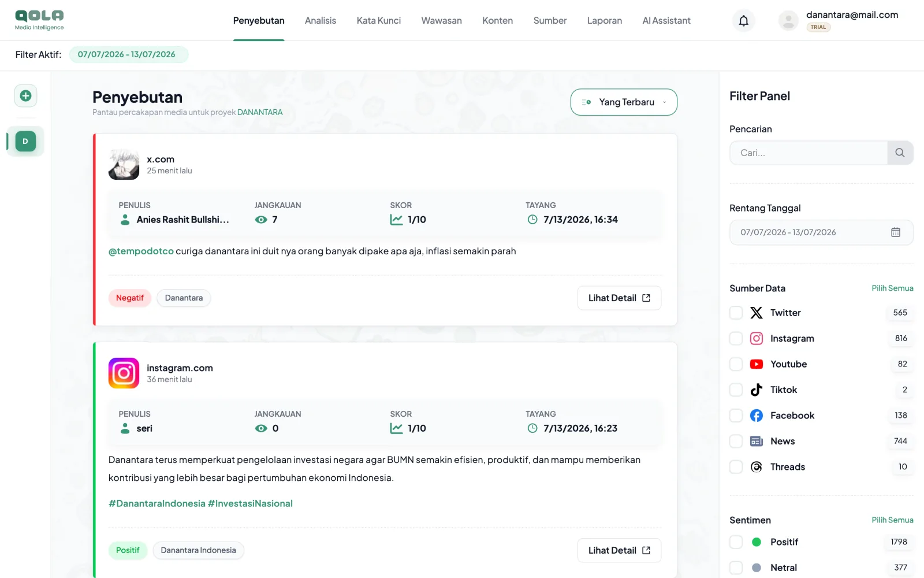This screenshot has width=924, height=578.
Task: Check the Positif sentiment checkbox
Action: pyautogui.click(x=736, y=542)
